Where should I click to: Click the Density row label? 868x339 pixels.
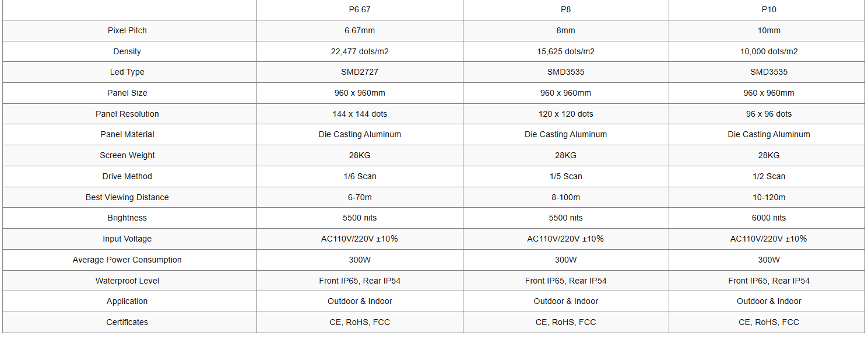pos(127,51)
